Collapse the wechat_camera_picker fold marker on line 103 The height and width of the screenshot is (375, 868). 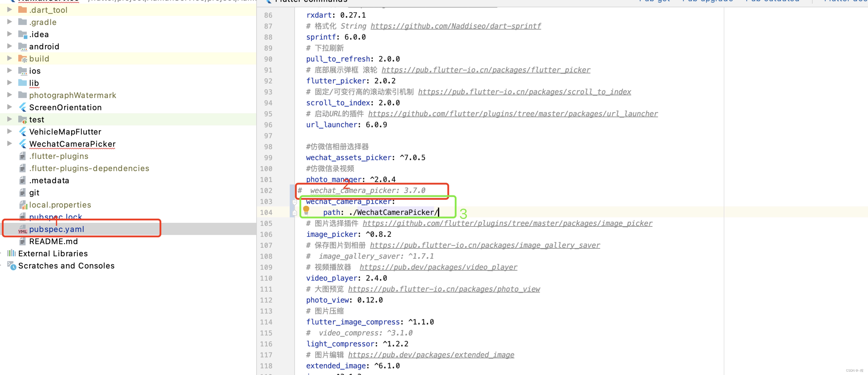coord(295,202)
